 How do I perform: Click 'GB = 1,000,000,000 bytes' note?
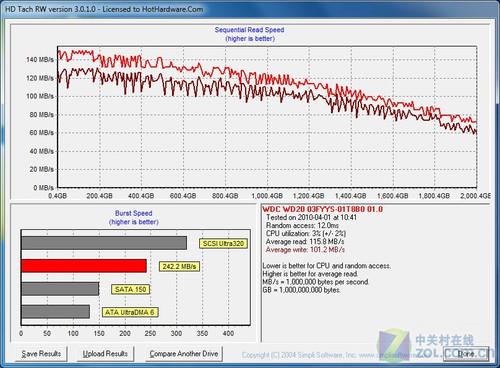(x=301, y=290)
